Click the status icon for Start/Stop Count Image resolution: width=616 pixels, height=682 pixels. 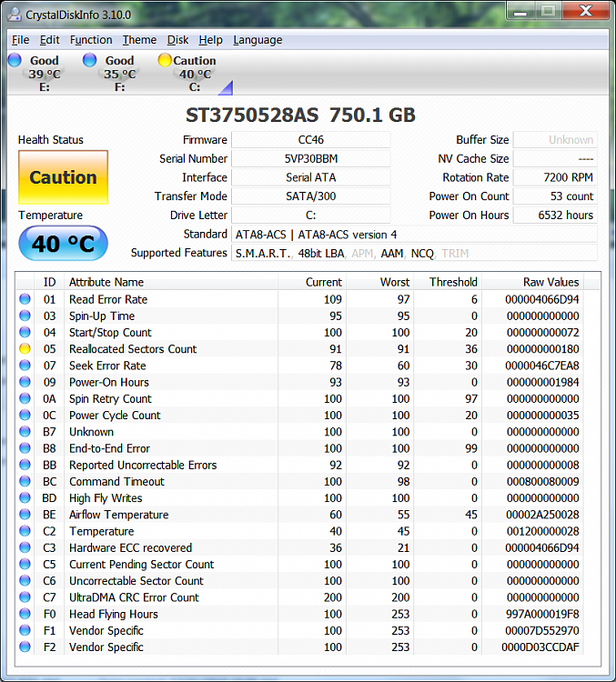point(25,332)
